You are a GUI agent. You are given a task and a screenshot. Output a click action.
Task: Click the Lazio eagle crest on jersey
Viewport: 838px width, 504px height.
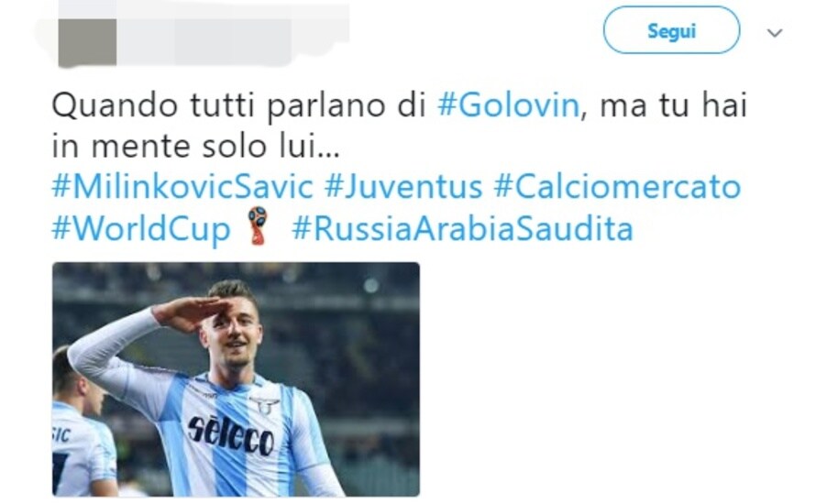(x=265, y=405)
